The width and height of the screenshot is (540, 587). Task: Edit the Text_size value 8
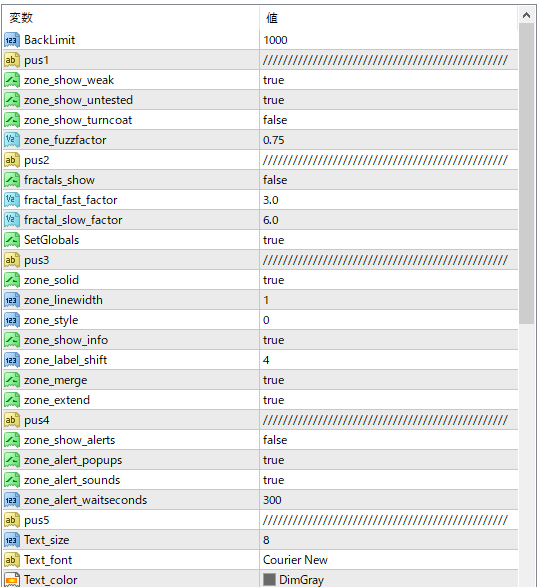[266, 540]
